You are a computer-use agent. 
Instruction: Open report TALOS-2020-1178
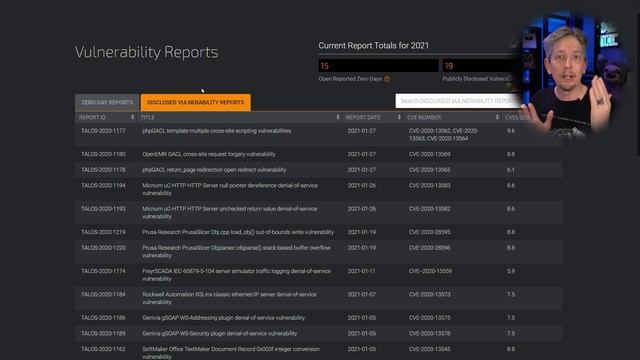tap(103, 170)
